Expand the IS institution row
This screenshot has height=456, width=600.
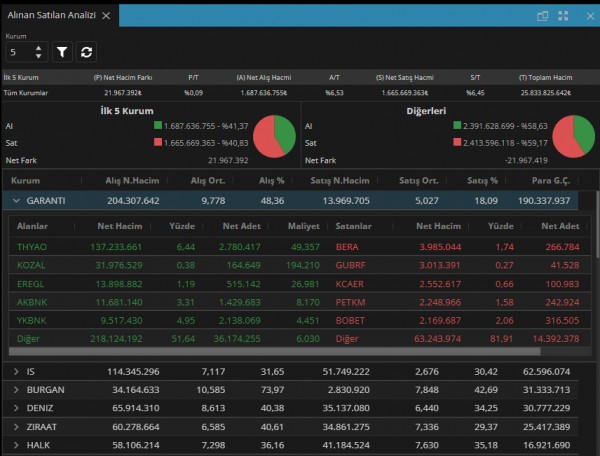click(x=16, y=371)
